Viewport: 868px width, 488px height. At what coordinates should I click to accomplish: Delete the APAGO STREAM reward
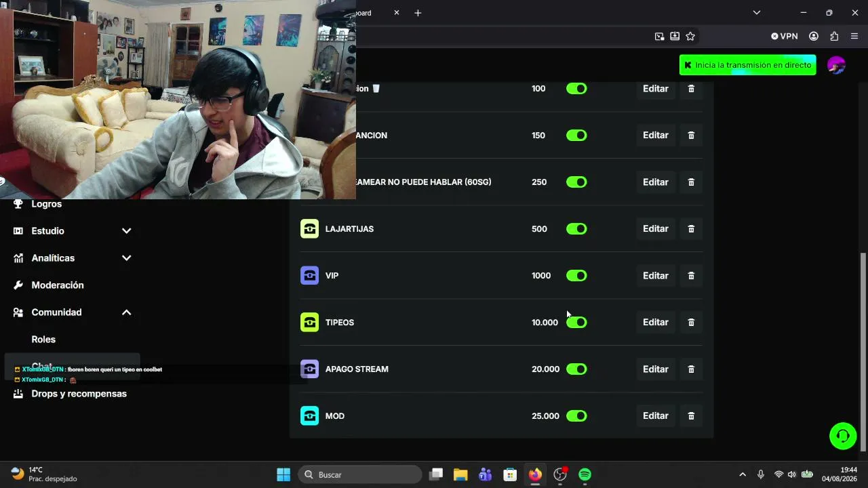[x=691, y=369]
